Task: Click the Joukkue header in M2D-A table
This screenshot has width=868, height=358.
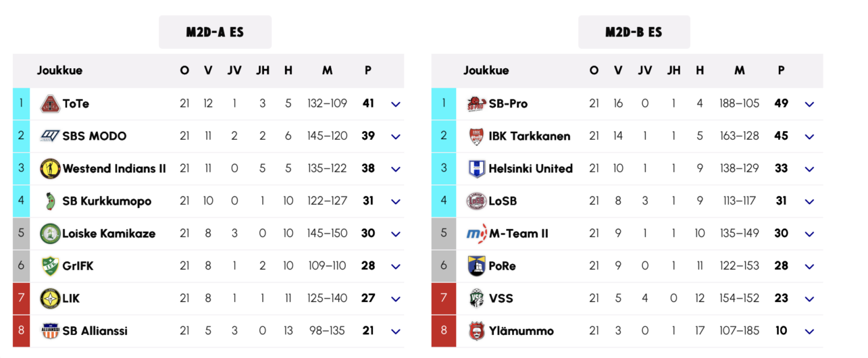Action: (x=59, y=70)
